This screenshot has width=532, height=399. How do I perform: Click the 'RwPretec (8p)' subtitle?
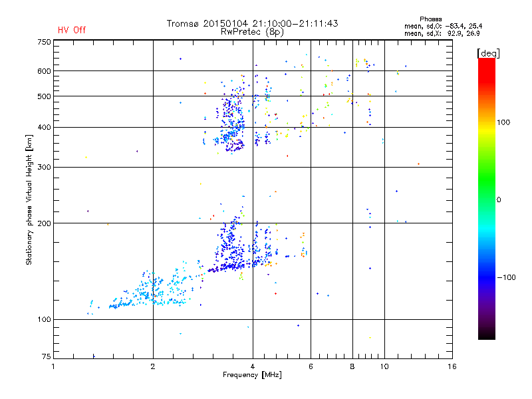pyautogui.click(x=252, y=32)
